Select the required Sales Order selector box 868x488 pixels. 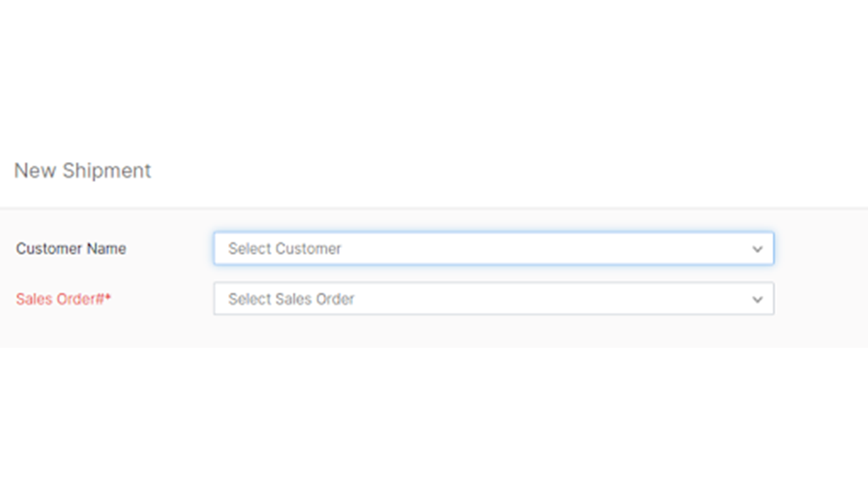tap(493, 299)
